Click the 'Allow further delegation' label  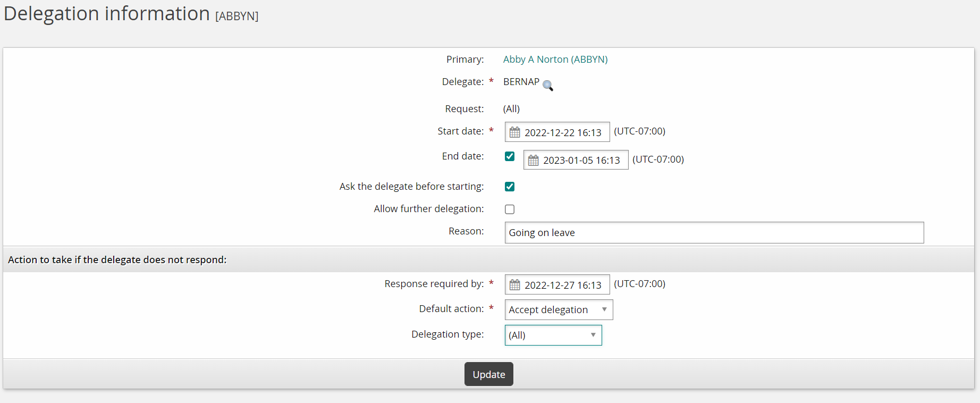click(x=428, y=209)
